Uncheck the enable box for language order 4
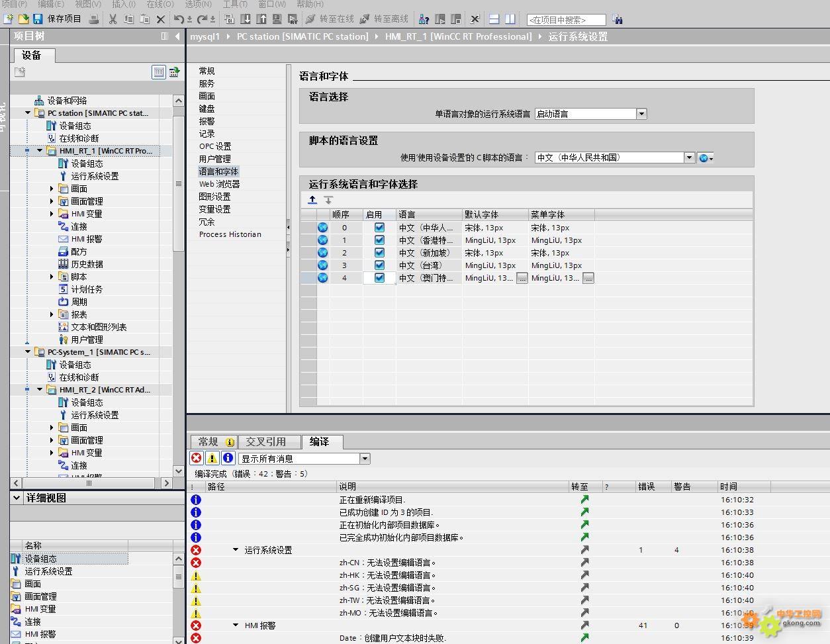The width and height of the screenshot is (830, 644). (379, 278)
